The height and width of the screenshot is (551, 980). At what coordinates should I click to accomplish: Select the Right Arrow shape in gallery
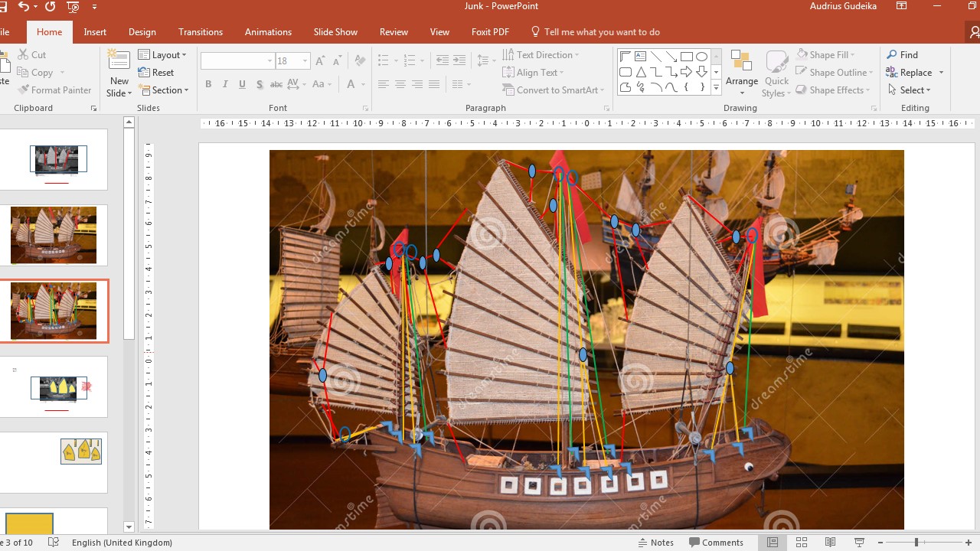686,72
